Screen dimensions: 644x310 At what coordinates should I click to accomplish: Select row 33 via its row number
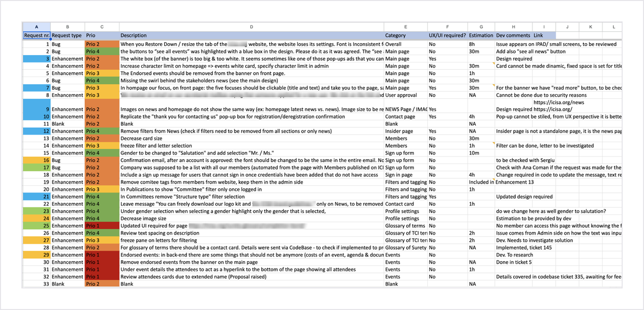click(36, 283)
